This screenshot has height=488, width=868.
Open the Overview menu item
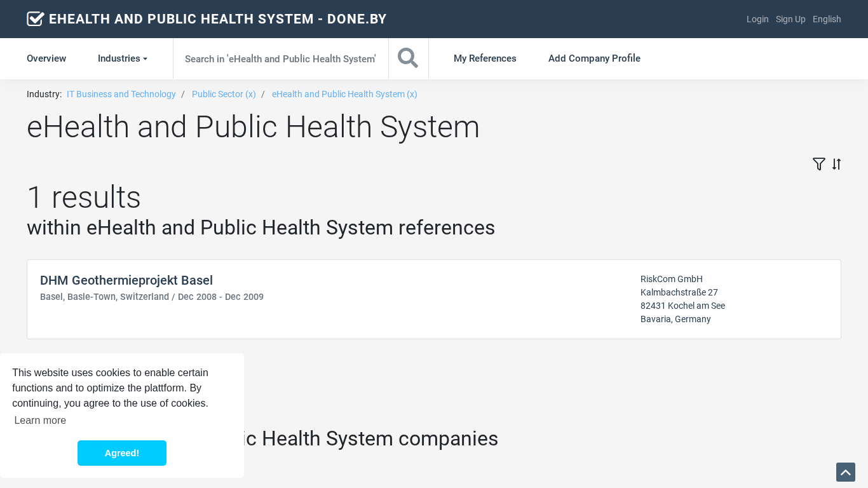pyautogui.click(x=46, y=58)
